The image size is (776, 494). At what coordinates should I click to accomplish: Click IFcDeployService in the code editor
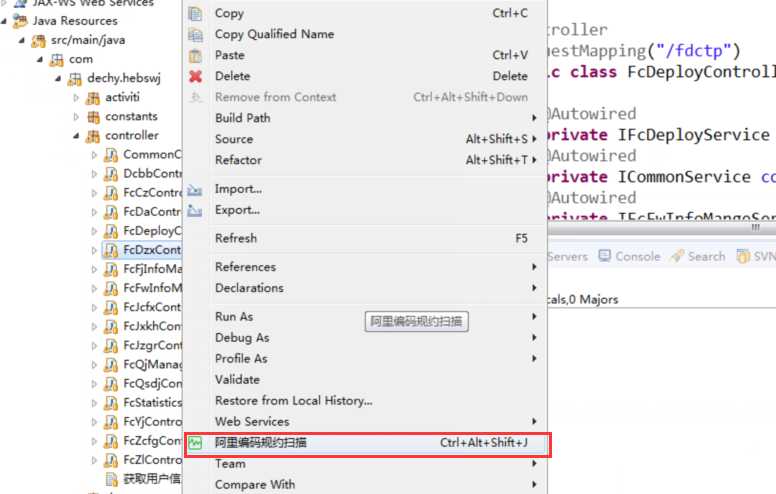[693, 135]
